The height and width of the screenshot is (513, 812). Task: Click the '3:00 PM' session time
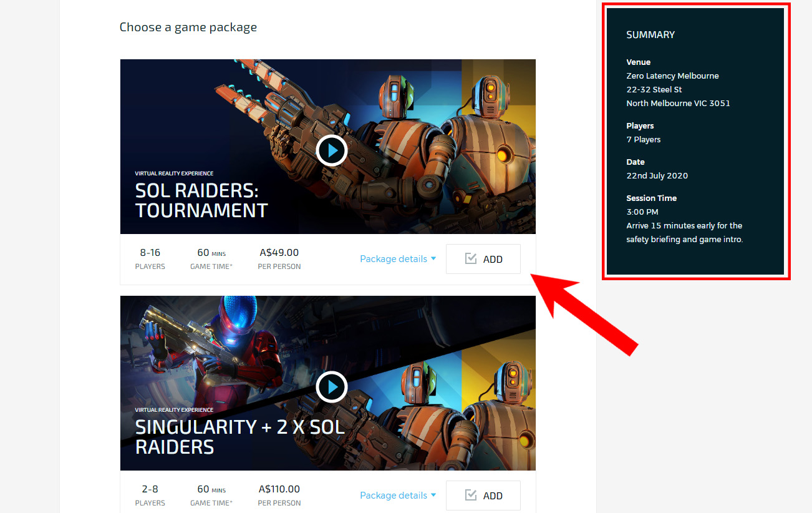click(642, 212)
